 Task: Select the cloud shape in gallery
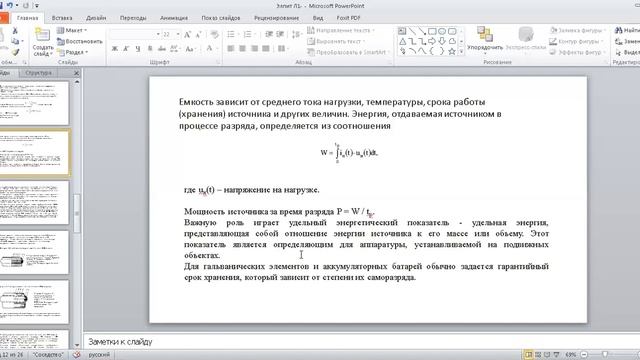pos(451,41)
